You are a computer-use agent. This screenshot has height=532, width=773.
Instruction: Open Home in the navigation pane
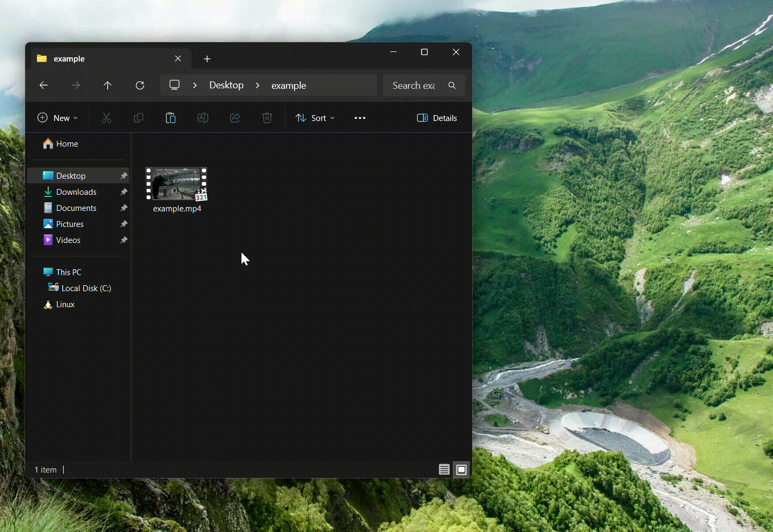coord(60,143)
